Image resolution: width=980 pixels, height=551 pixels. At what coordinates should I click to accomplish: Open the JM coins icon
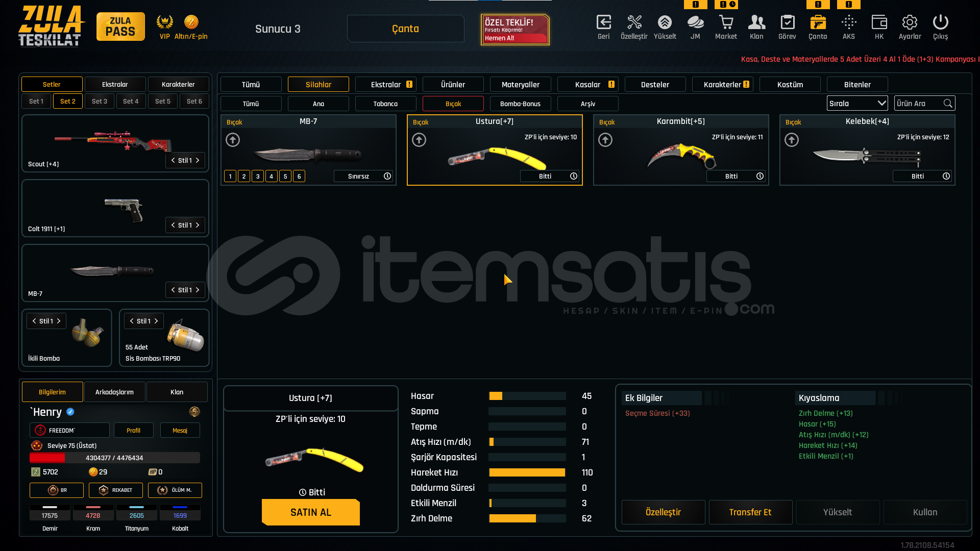695,22
